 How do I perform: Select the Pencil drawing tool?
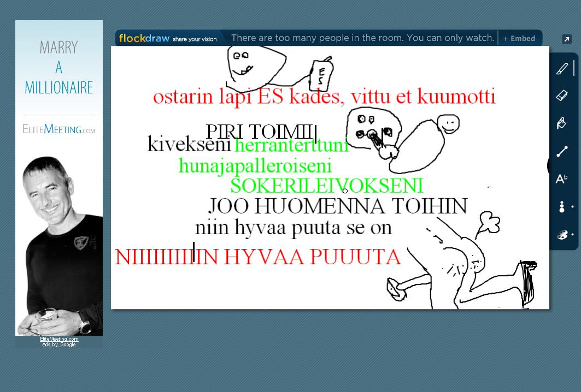point(562,68)
